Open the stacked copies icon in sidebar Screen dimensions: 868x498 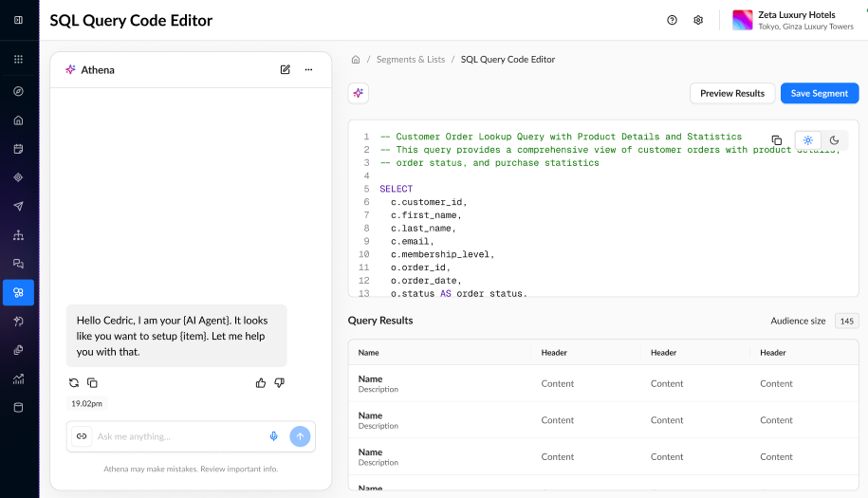click(18, 350)
